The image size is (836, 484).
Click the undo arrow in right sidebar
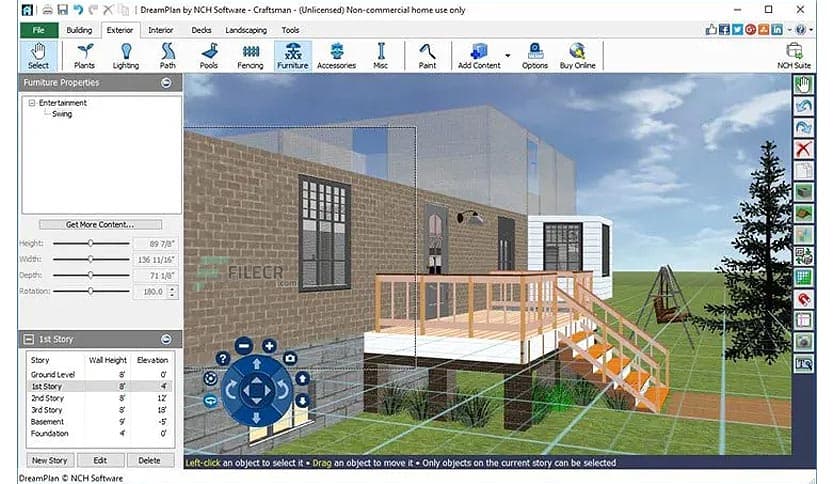tap(803, 106)
